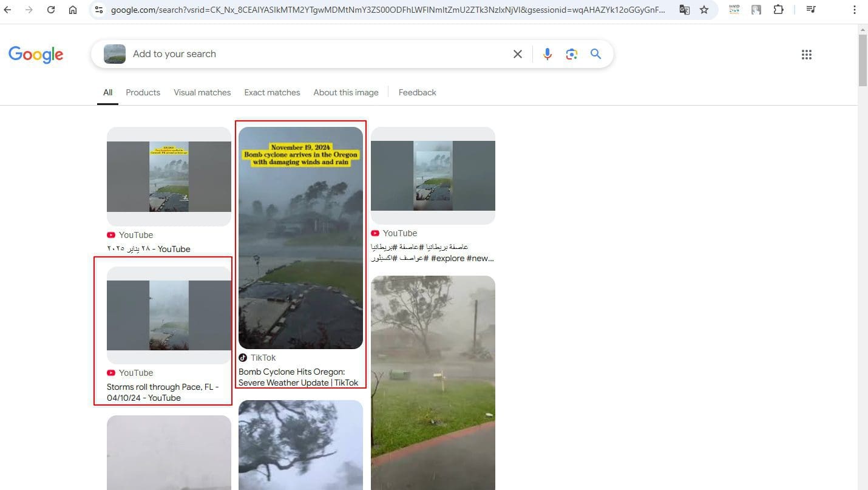Screen dimensions: 868x490
Task: Click the blue magnifier search icon
Action: (x=595, y=54)
